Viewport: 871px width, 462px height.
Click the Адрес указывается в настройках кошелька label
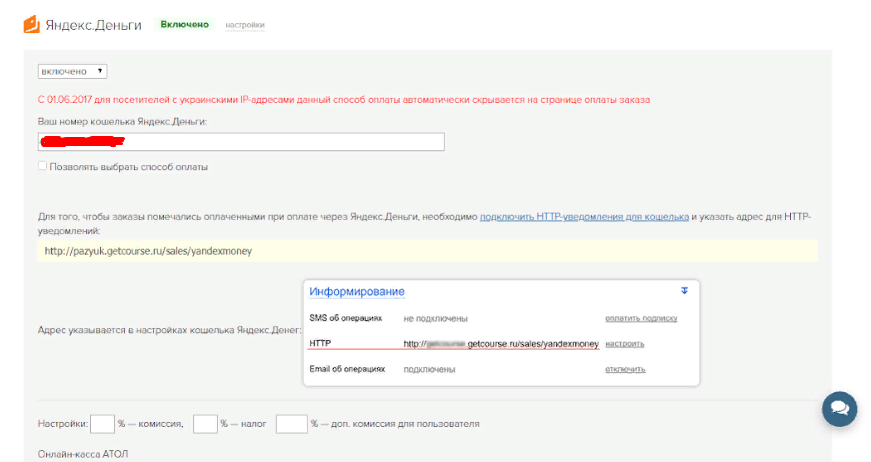tap(169, 330)
